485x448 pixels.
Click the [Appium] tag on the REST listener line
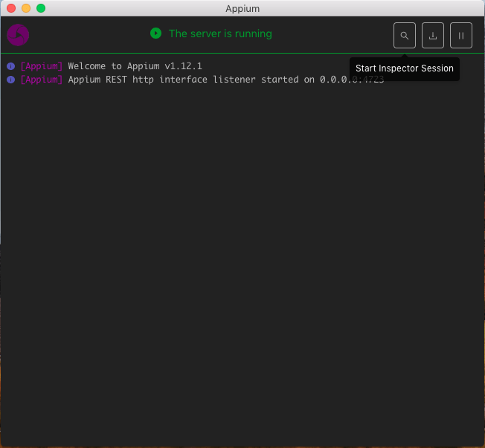pyautogui.click(x=42, y=80)
